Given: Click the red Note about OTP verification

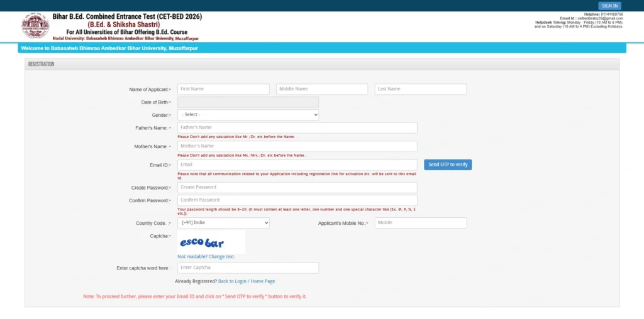Looking at the screenshot, I should [x=195, y=296].
